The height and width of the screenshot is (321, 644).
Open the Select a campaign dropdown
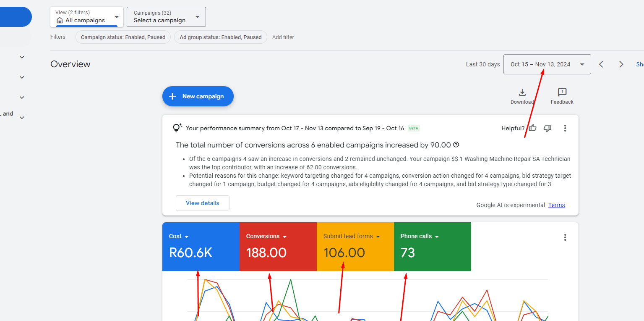pyautogui.click(x=166, y=17)
